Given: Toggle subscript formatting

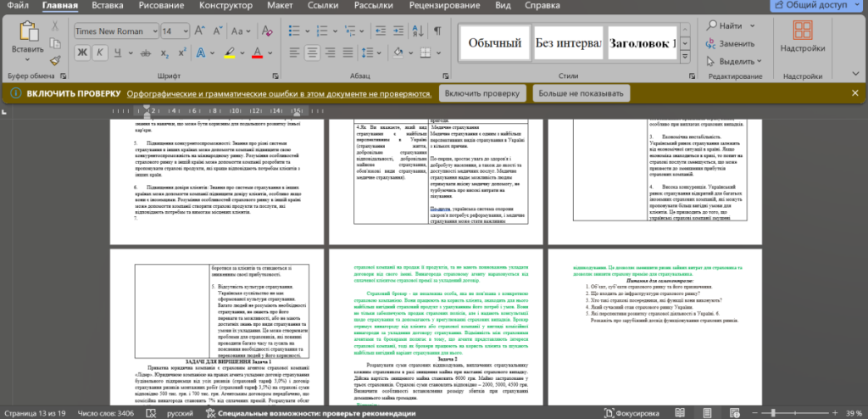Looking at the screenshot, I should click(162, 53).
